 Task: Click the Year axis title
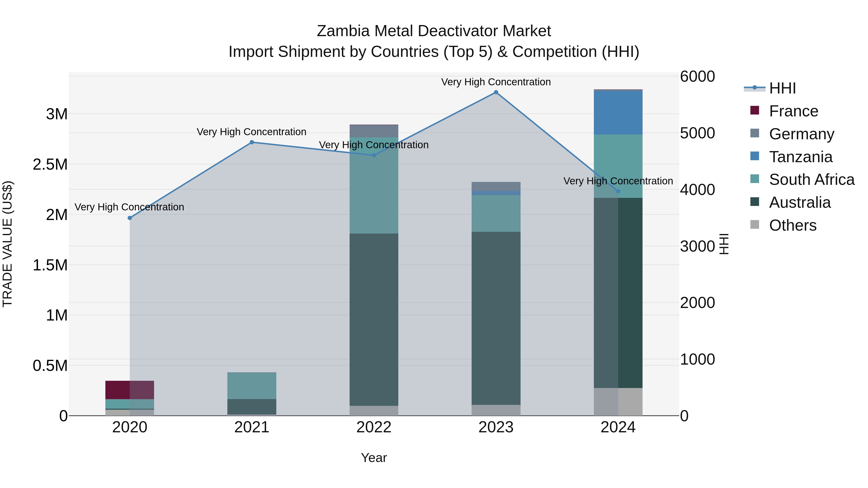(374, 458)
